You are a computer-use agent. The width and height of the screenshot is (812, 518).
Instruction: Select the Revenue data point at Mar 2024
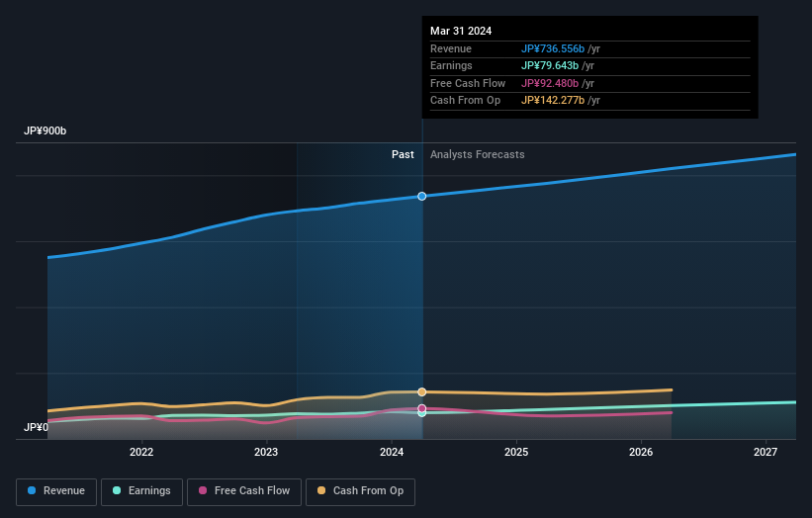point(422,196)
